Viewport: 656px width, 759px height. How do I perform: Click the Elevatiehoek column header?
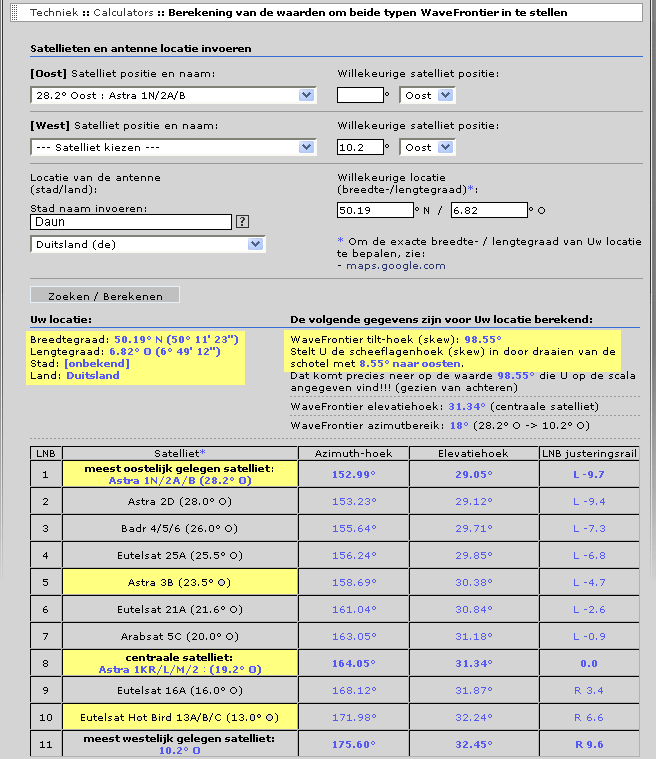point(473,454)
